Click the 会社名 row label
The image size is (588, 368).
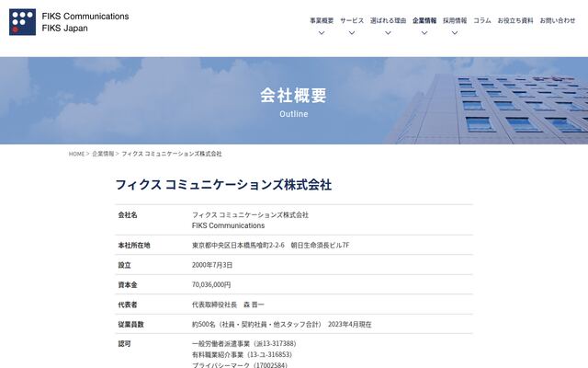pos(128,215)
